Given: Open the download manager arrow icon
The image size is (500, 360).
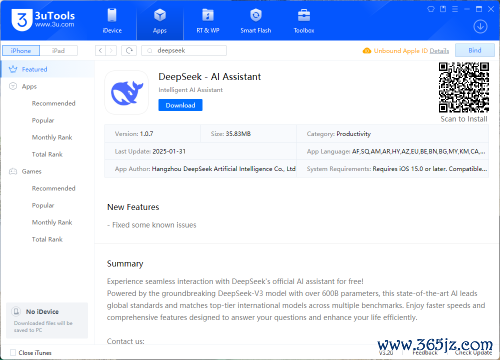Looking at the screenshot, I should (x=480, y=27).
